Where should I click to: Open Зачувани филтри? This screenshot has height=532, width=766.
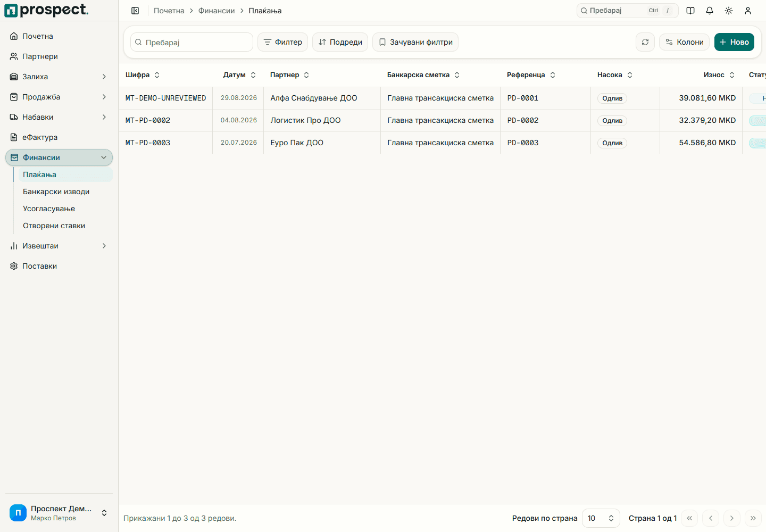click(x=415, y=42)
